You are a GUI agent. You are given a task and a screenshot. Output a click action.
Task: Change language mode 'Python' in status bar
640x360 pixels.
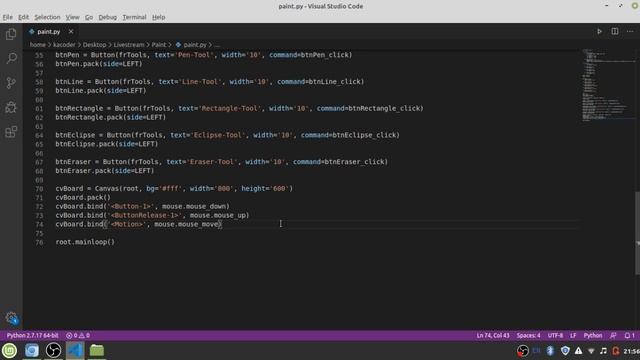click(x=593, y=336)
